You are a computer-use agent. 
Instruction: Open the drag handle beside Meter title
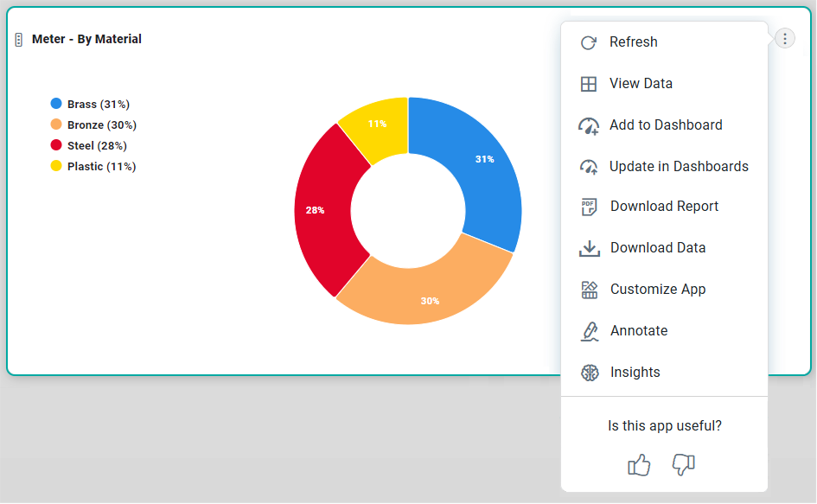[19, 40]
